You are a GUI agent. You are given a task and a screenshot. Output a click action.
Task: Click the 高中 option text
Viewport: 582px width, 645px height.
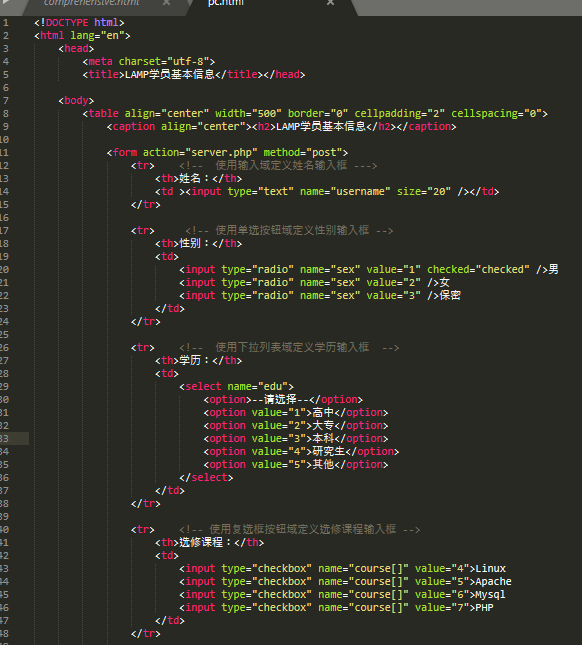tap(323, 413)
